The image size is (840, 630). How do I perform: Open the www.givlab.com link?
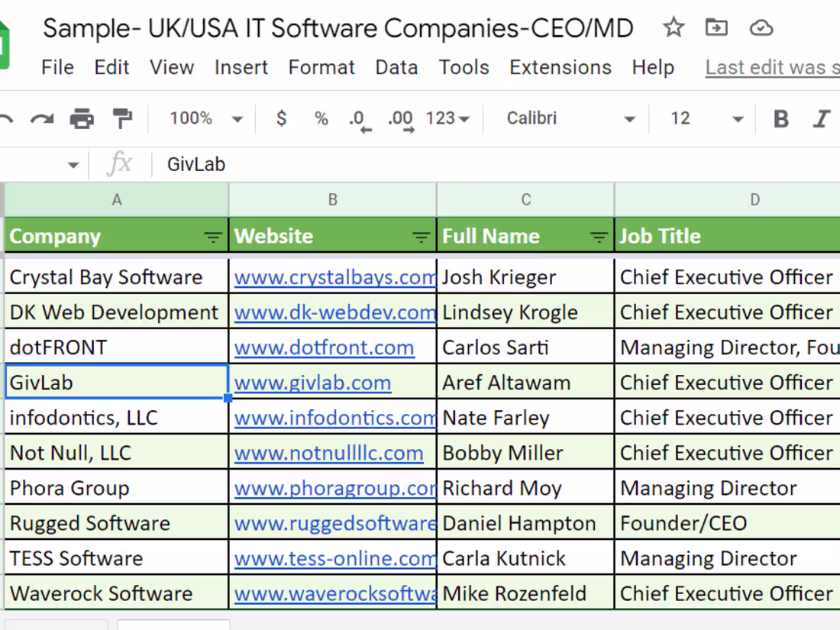312,382
